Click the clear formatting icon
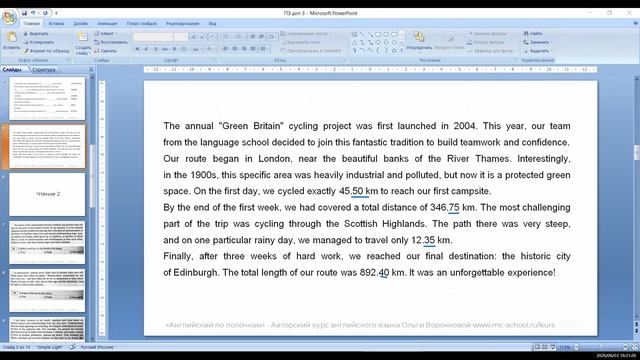The image size is (640, 360). click(212, 37)
